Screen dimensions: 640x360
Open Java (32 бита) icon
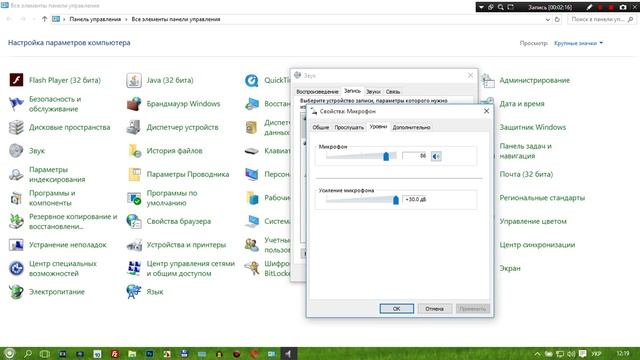134,80
